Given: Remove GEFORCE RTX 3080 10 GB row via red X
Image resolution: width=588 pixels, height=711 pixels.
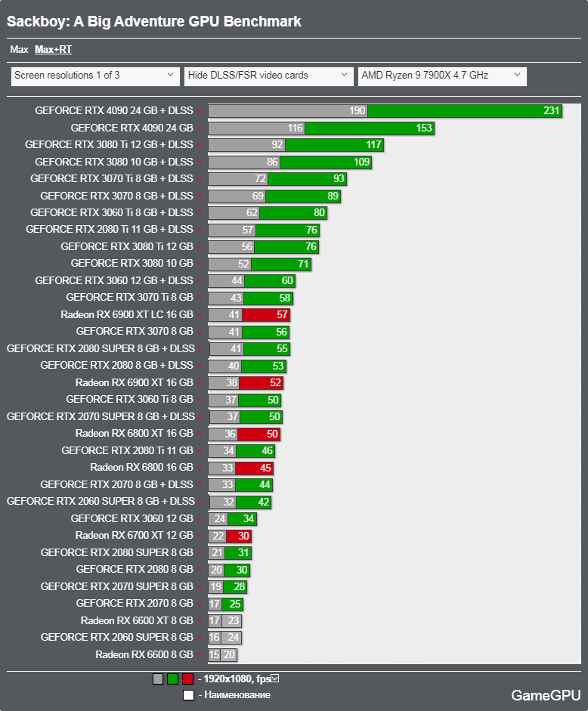Looking at the screenshot, I should tap(199, 264).
